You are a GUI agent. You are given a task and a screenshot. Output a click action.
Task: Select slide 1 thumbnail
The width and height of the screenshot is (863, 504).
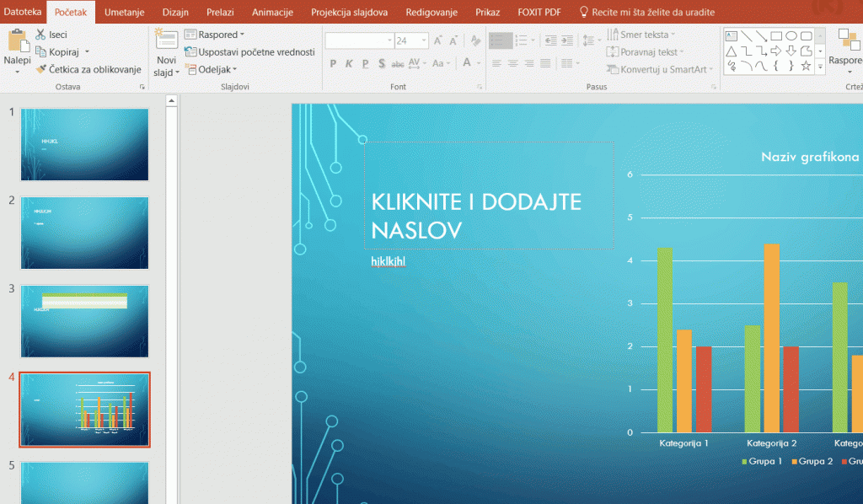tap(85, 145)
